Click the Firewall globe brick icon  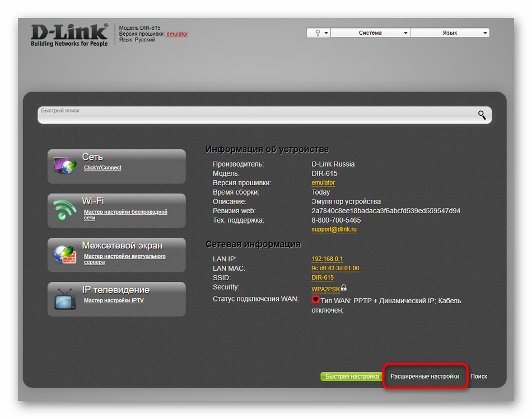click(65, 255)
